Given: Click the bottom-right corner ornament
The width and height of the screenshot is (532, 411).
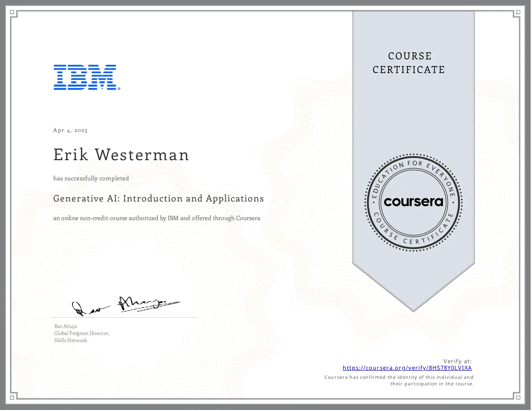Looking at the screenshot, I should 518,398.
